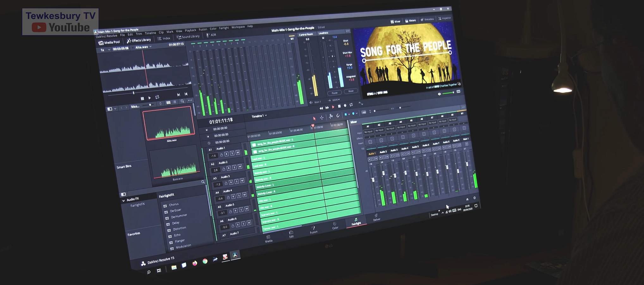Click the search icon in the media pool toolbar
This screenshot has height=285, width=644.
[182, 101]
